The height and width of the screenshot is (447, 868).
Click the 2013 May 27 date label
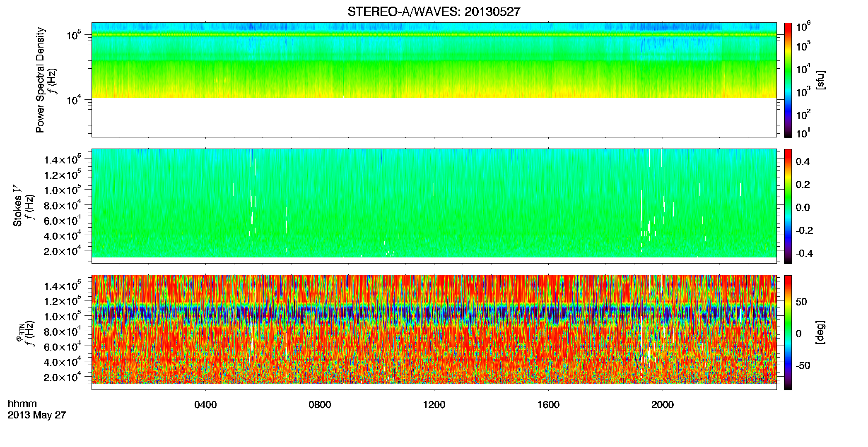pos(37,415)
